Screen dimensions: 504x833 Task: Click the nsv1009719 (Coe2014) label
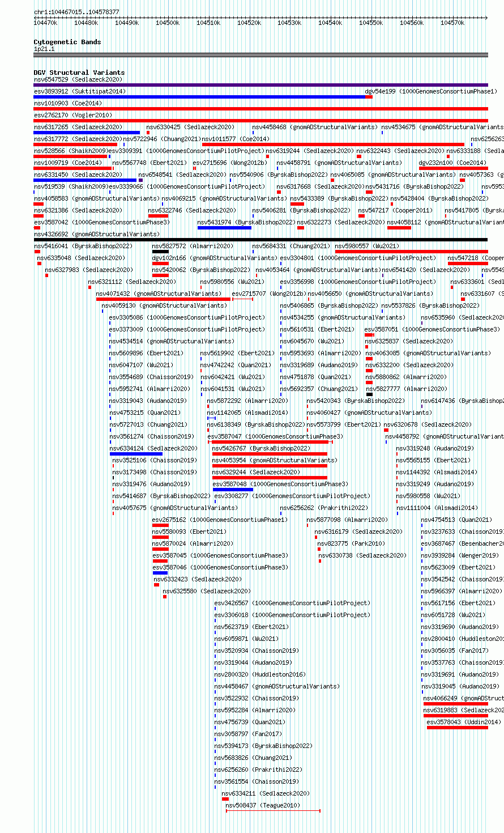68,163
